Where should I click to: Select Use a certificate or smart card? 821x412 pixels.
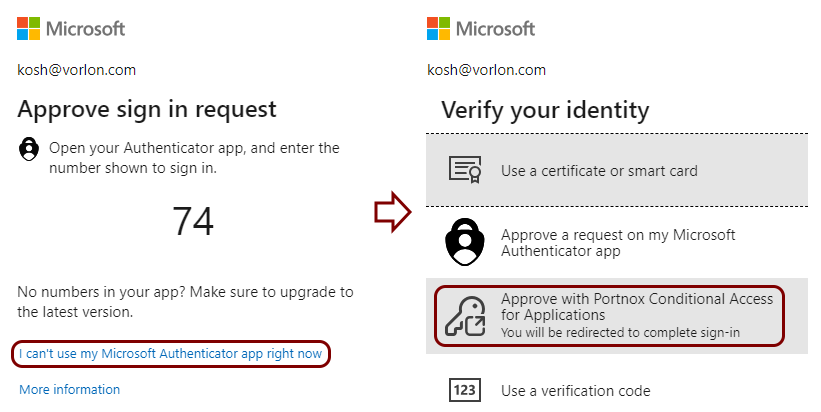point(617,170)
